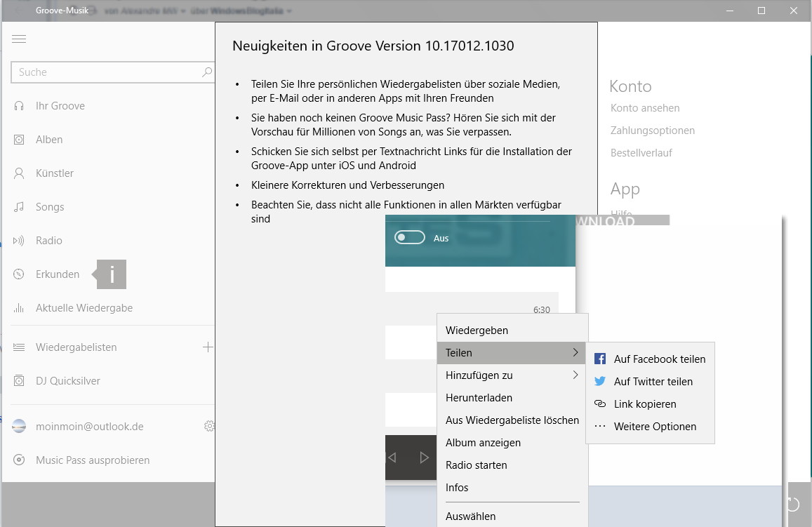The image size is (812, 527).
Task: Choose Radio starten in the context menu
Action: [513, 465]
